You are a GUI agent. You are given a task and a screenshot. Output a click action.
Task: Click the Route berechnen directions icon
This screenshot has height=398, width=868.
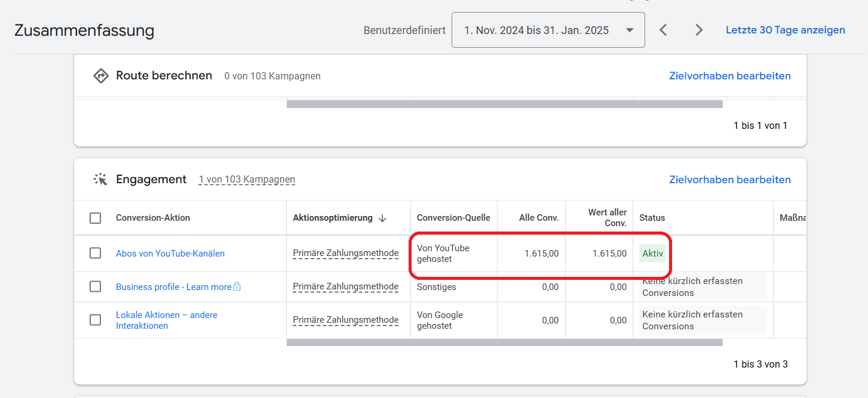point(101,76)
